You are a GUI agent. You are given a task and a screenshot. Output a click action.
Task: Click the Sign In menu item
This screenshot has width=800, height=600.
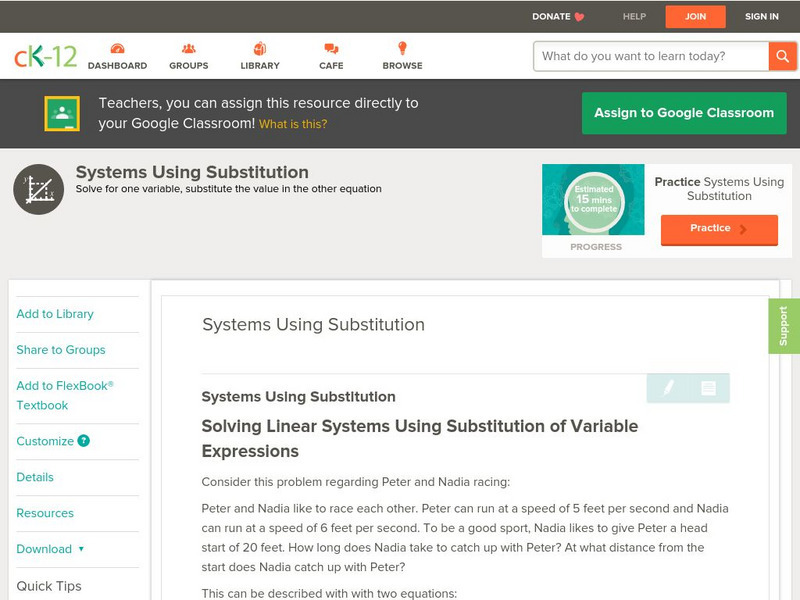tap(761, 16)
